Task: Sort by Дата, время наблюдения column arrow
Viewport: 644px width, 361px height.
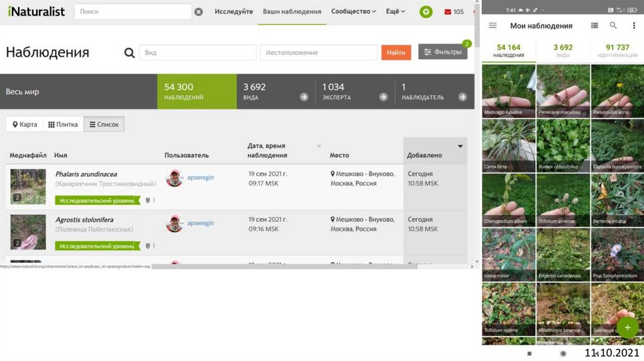Action: tap(319, 146)
